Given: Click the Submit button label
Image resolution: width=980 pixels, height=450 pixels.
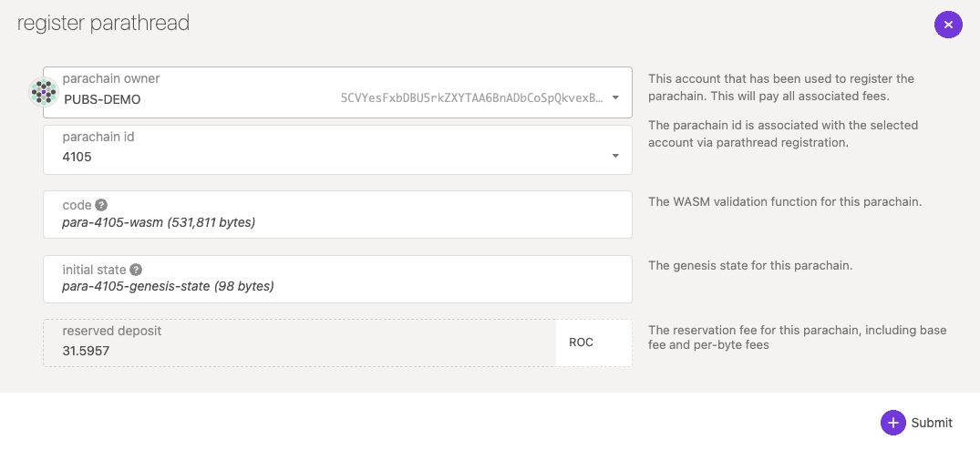Looking at the screenshot, I should click(932, 423).
